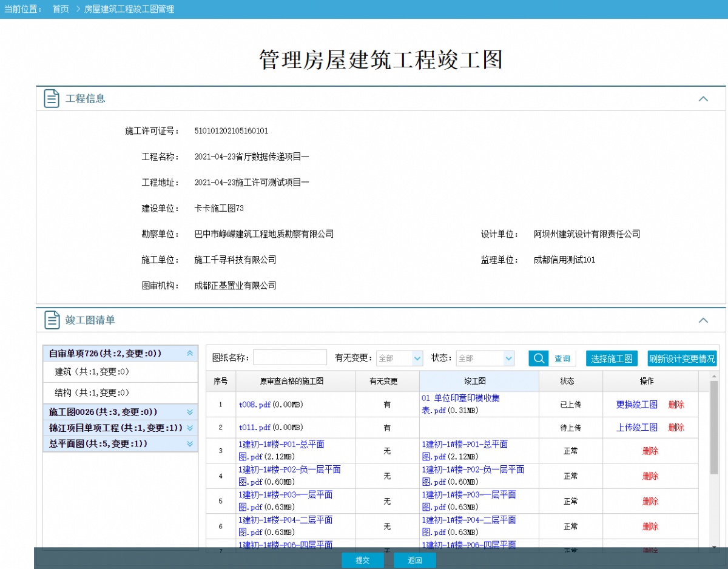The height and width of the screenshot is (569, 728).
Task: Click the scrollbar down arrow
Action: click(714, 547)
